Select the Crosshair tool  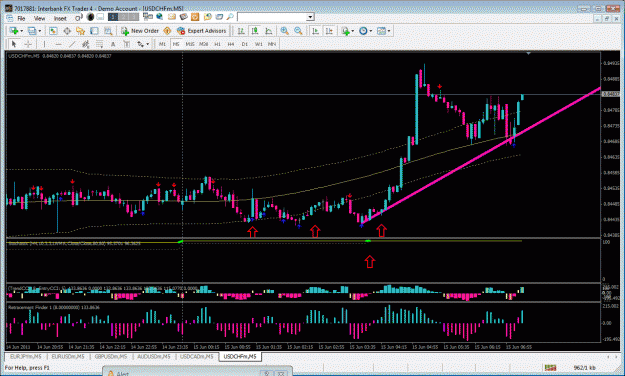point(28,44)
